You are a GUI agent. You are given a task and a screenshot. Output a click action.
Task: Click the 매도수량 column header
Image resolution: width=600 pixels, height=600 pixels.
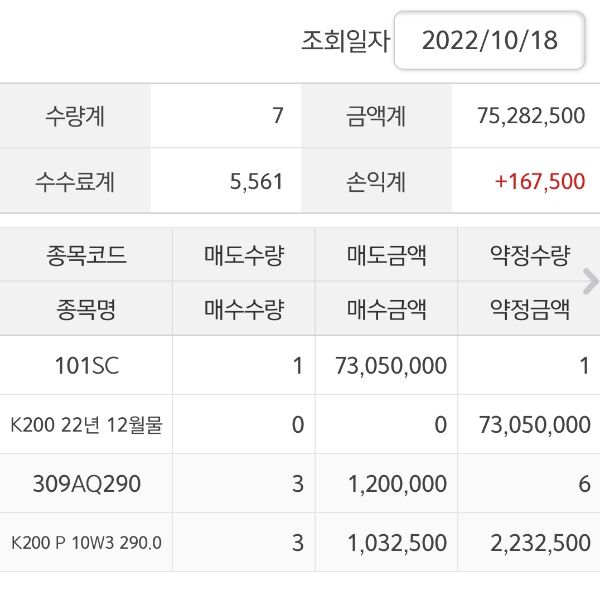pyautogui.click(x=244, y=255)
